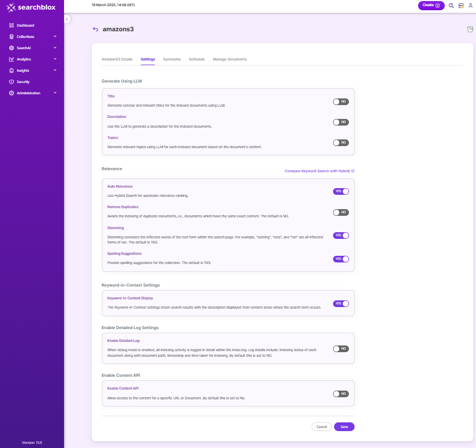Click the Version 11.0 text

pyautogui.click(x=32, y=442)
